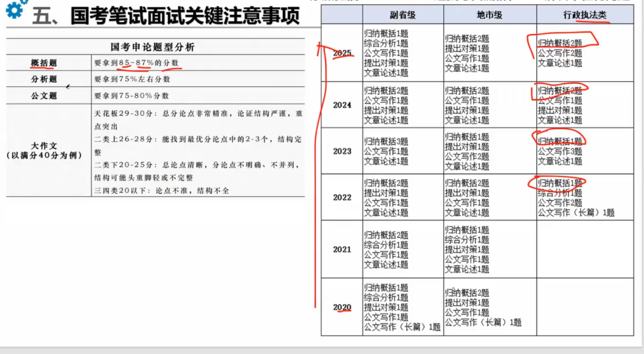Select the 2021 year row cell

click(342, 249)
